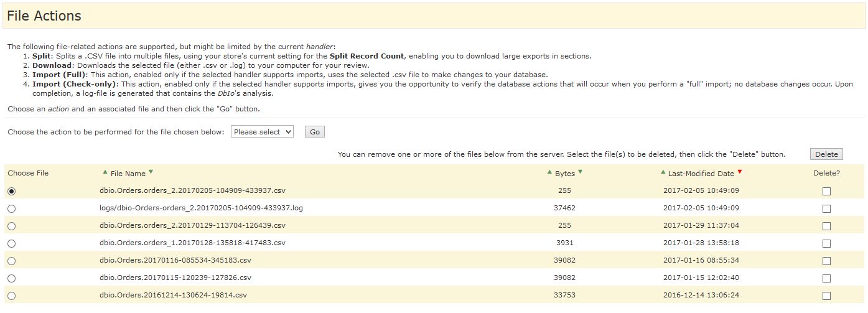Viewport: 868px width, 313px height.
Task: Click the Go button
Action: click(315, 132)
